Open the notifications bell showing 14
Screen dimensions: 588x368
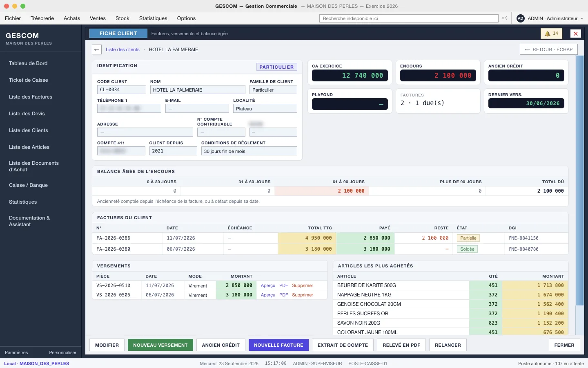[551, 34]
